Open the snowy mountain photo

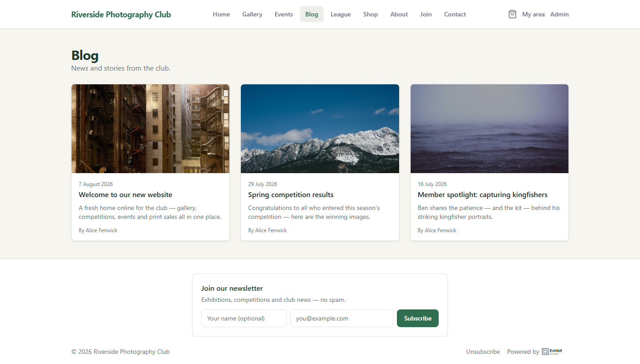pos(320,129)
